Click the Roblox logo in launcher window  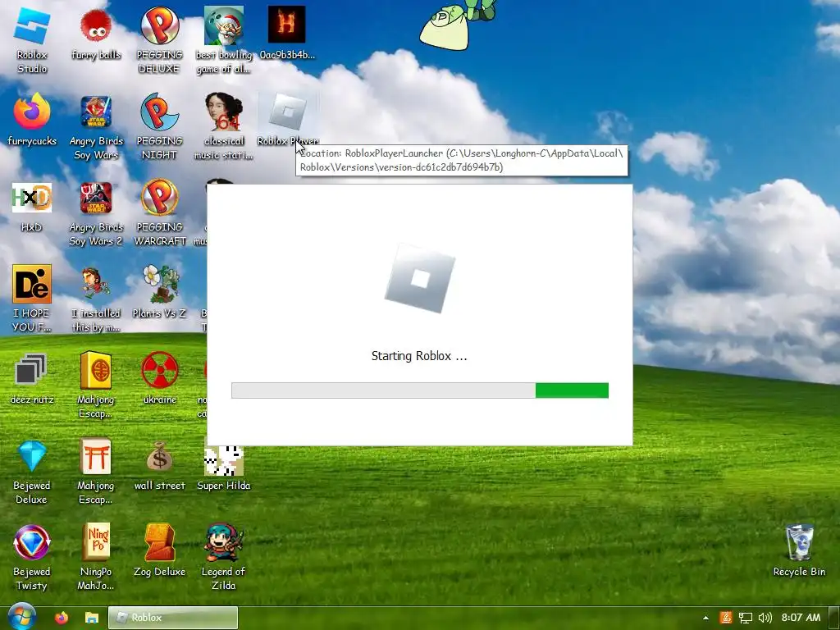[419, 278]
